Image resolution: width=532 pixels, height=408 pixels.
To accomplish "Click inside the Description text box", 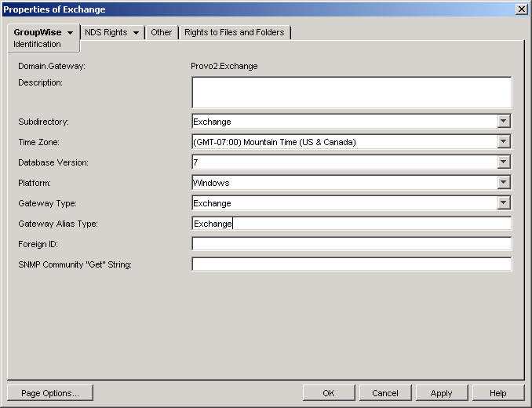I will tap(352, 93).
